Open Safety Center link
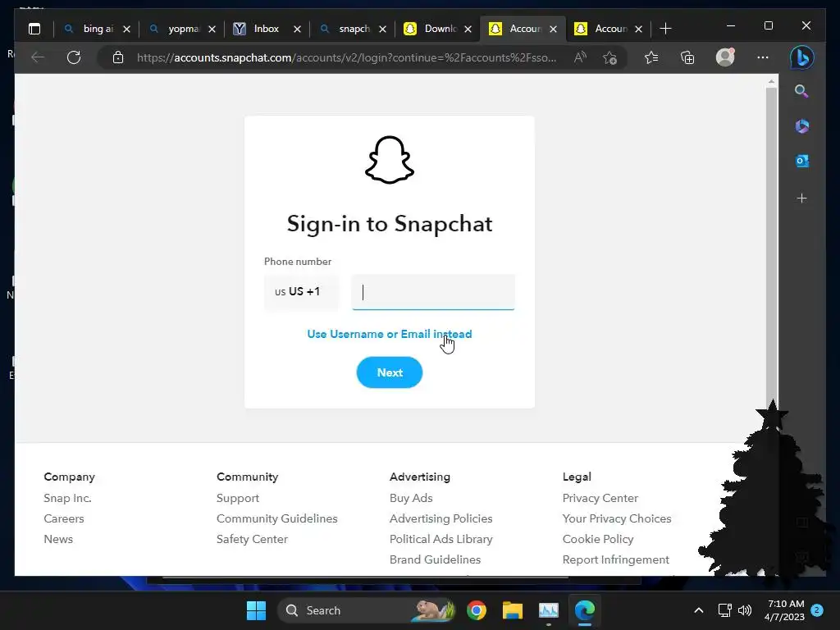The image size is (840, 630). (252, 539)
